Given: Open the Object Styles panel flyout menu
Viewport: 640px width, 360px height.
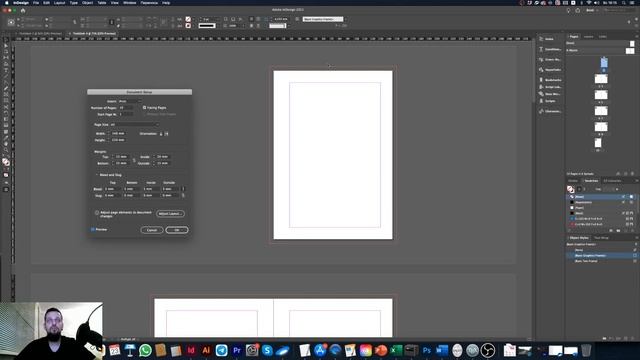Looking at the screenshot, I should (x=636, y=238).
